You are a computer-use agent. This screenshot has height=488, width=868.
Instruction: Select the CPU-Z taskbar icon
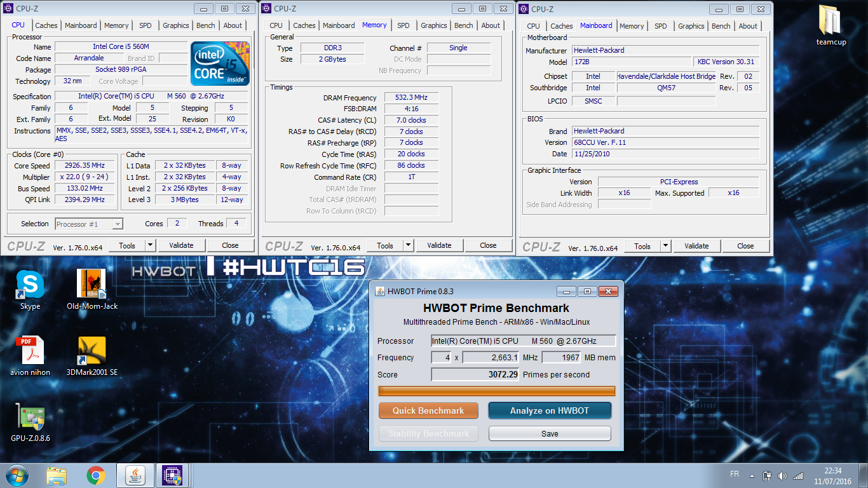tap(172, 475)
